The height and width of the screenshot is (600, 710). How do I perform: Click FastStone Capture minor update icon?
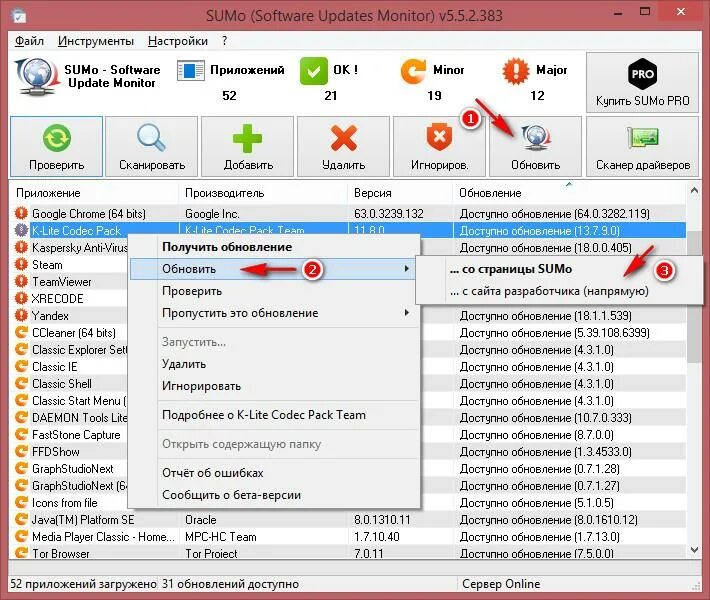coord(21,434)
